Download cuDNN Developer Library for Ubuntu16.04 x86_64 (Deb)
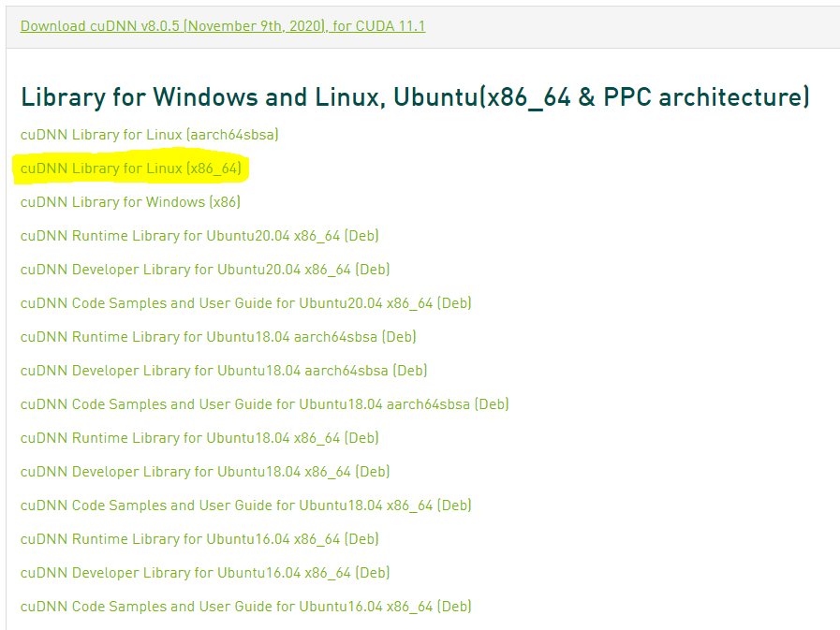 tap(205, 573)
